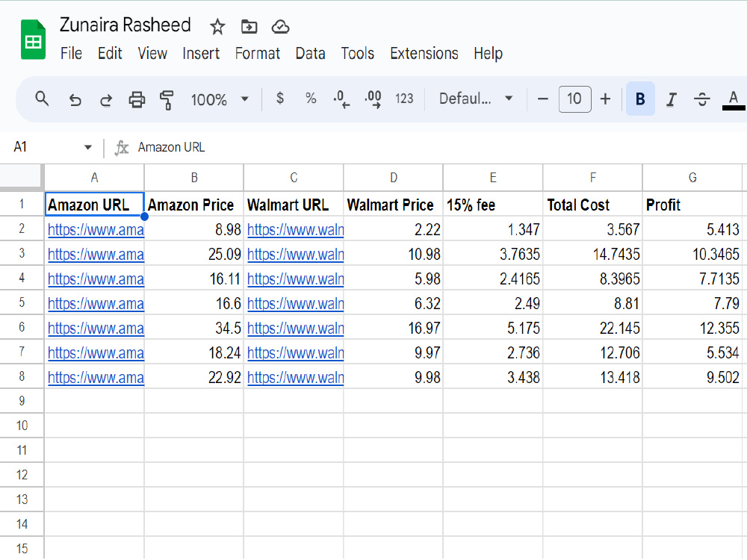Decrease font size with minus button
Viewport: 747px width, 560px height.
pos(542,99)
